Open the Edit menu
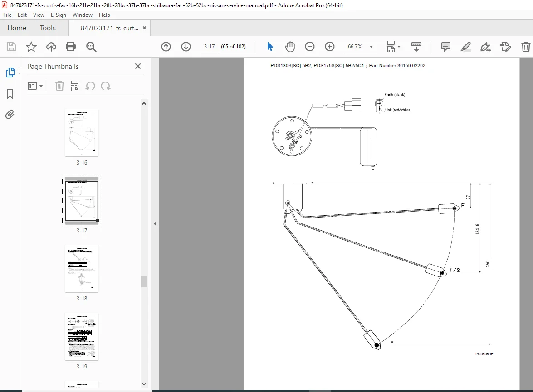Viewport: 533px width, 392px height. coord(22,15)
